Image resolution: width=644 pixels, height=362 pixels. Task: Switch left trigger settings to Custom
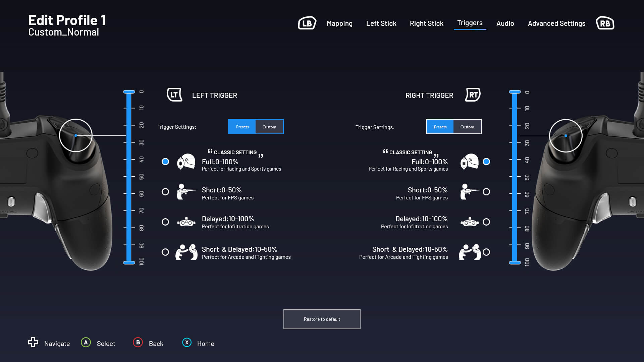269,127
